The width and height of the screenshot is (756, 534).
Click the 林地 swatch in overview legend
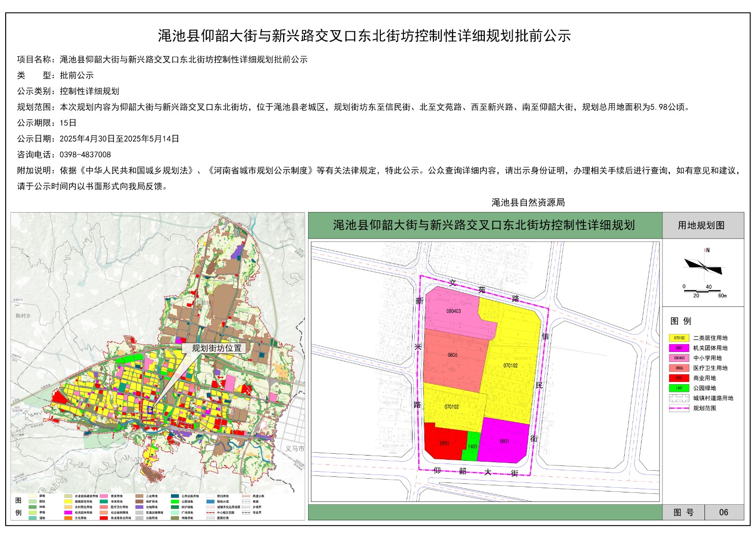point(33,507)
